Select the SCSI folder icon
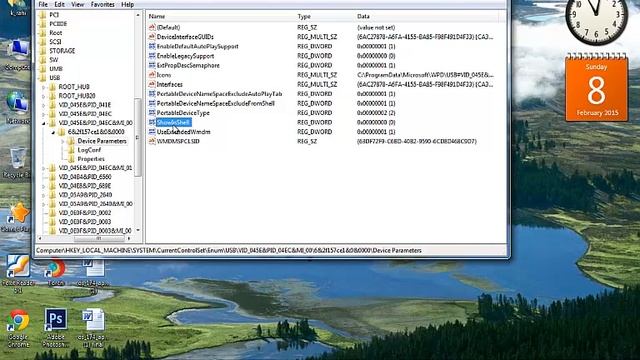Image resolution: width=640 pixels, height=360 pixels. (42, 42)
